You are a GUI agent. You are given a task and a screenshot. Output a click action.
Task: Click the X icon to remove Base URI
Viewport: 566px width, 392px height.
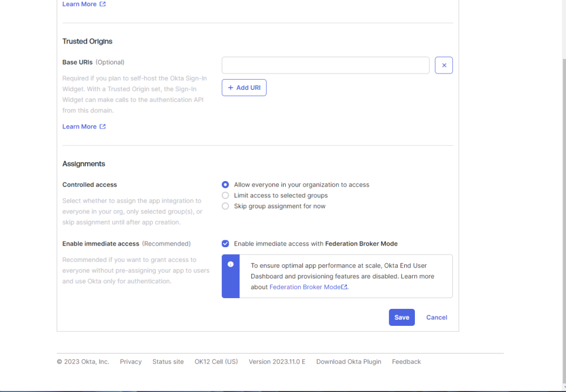[444, 66]
